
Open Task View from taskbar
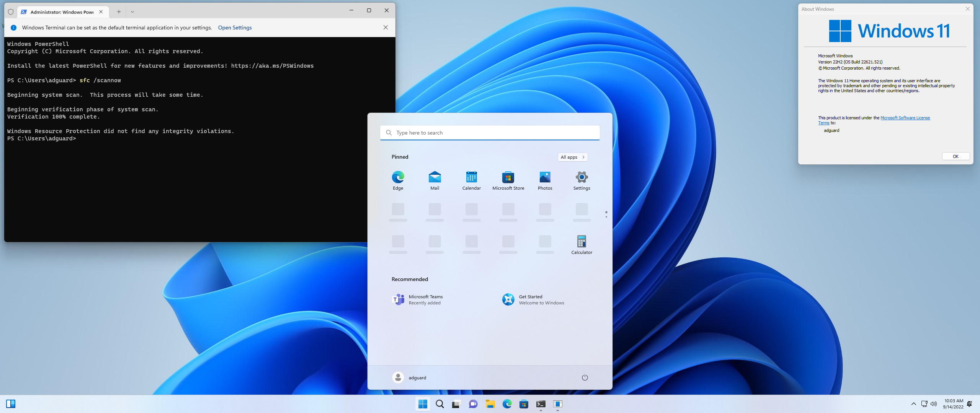pyautogui.click(x=456, y=404)
